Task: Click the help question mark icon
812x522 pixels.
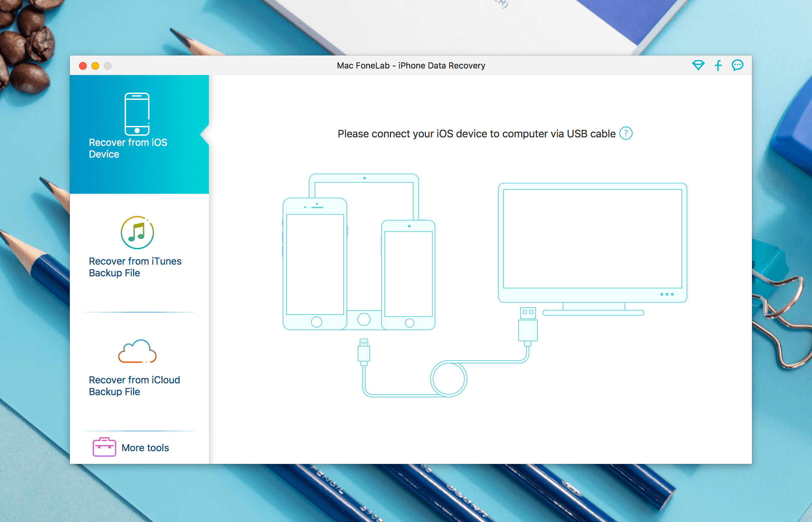Action: (626, 133)
